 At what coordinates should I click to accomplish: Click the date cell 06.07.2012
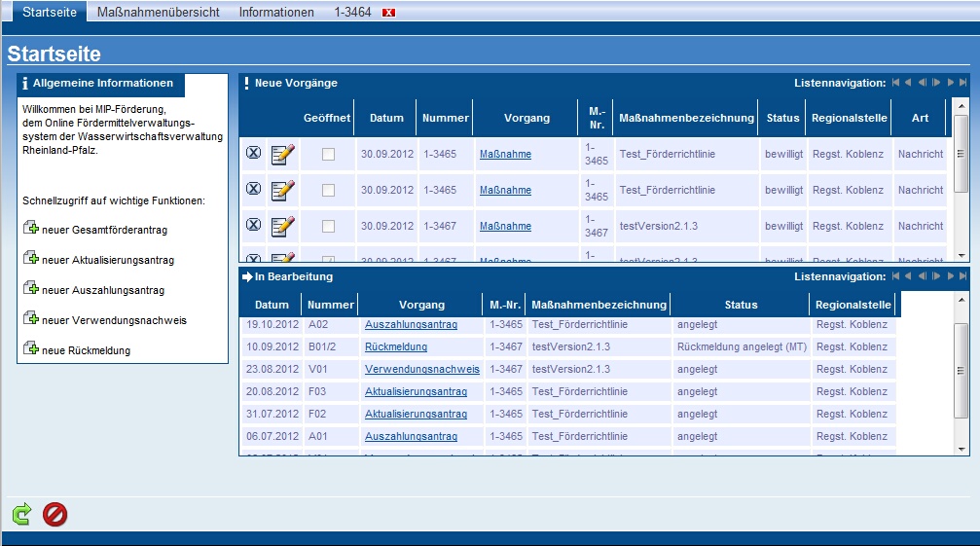272,436
